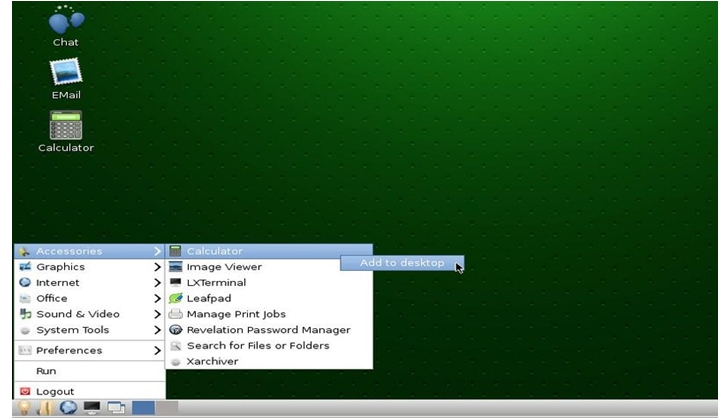Launch the web browser globe in the taskbar
The height and width of the screenshot is (420, 726).
click(x=68, y=407)
